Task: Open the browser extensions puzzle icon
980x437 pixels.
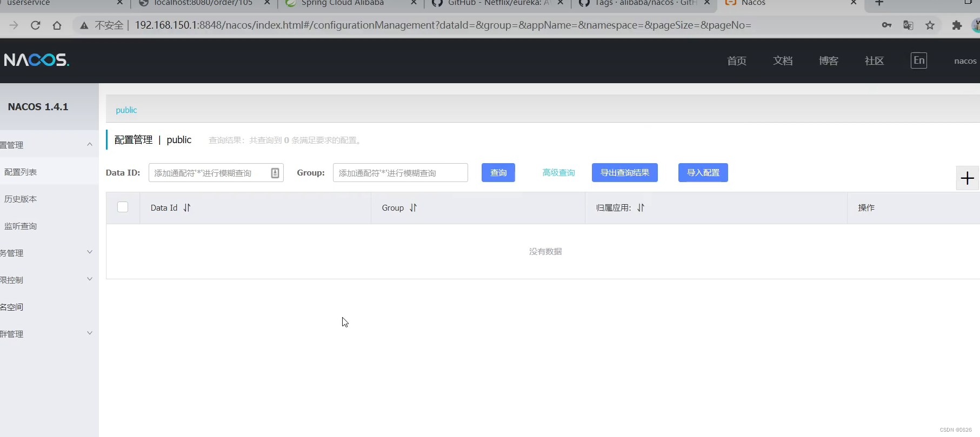Action: pyautogui.click(x=957, y=25)
